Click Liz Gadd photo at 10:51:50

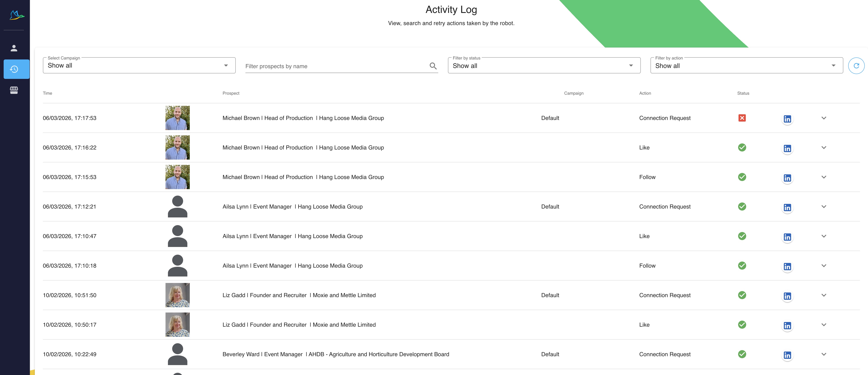pos(178,295)
